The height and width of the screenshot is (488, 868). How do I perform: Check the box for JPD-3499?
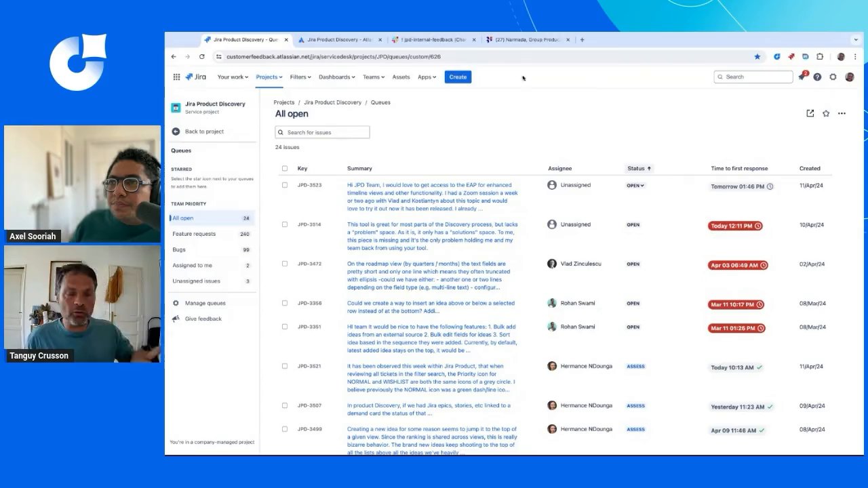(284, 429)
